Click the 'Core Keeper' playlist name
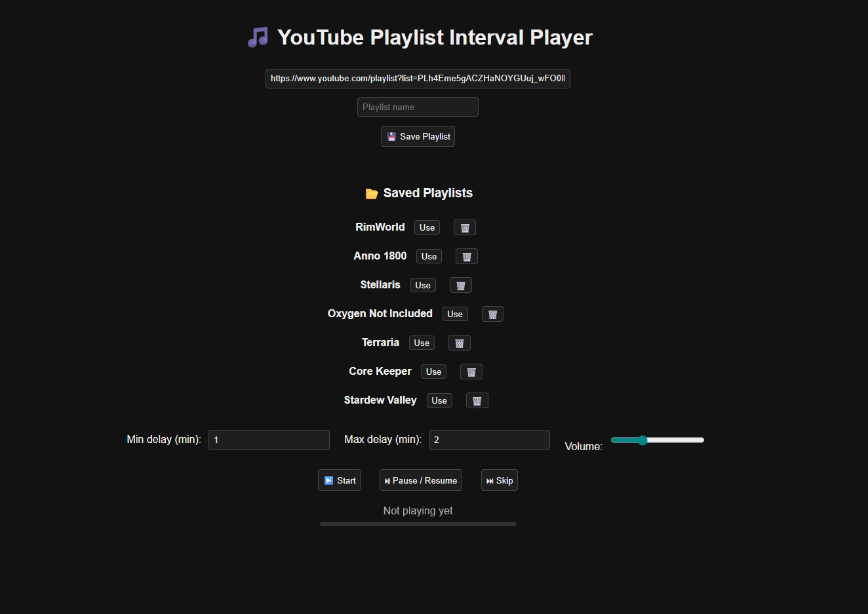 point(380,371)
